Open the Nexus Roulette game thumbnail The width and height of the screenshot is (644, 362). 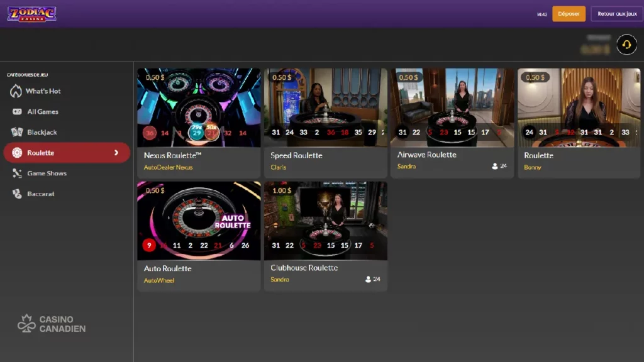199,107
